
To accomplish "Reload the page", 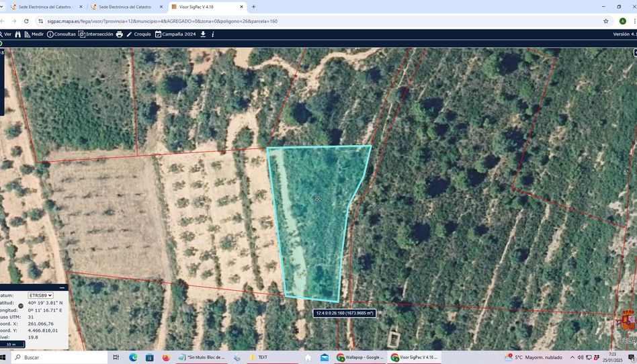I will click(x=26, y=21).
